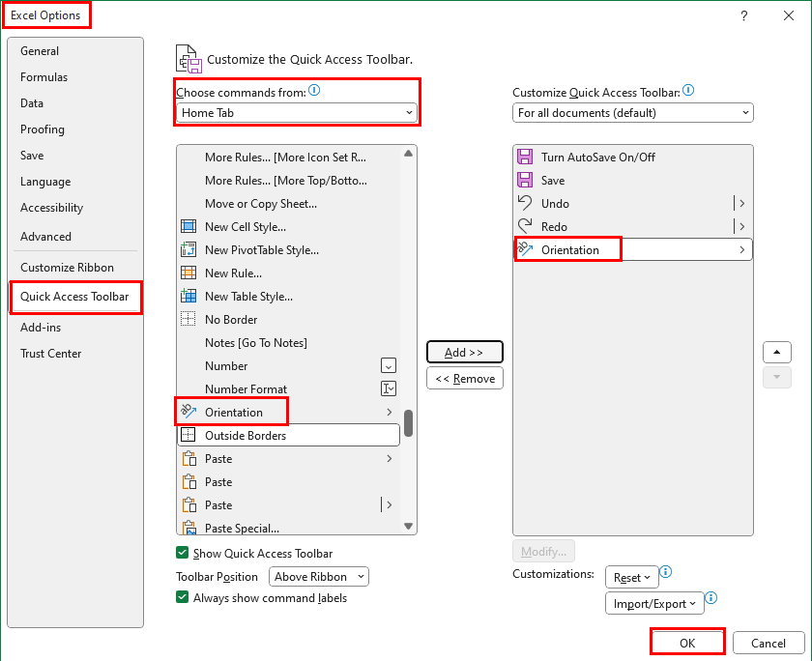Screen dimensions: 812x661
Task: Toggle Always show command labels checkbox
Action: click(x=183, y=597)
